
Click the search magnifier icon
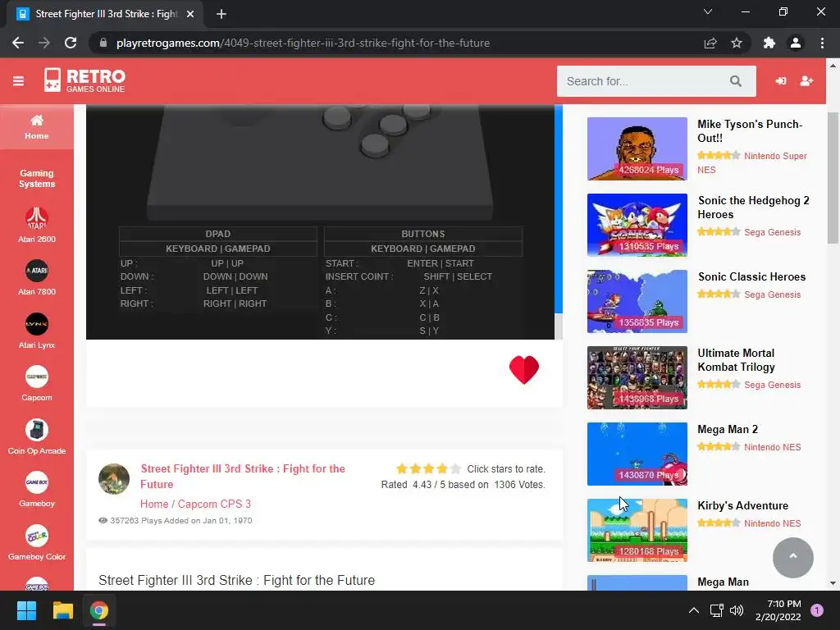click(x=736, y=81)
